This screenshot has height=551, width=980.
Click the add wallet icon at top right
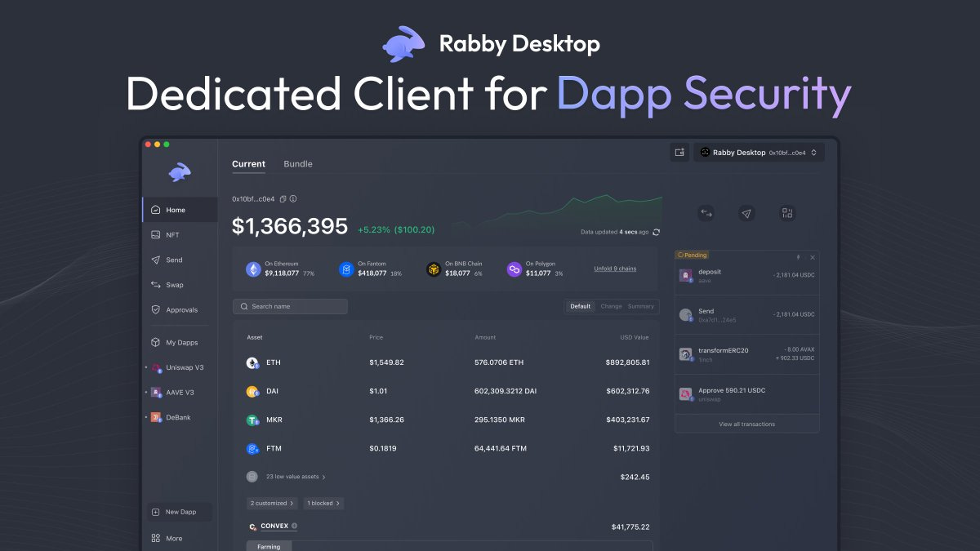(x=679, y=152)
